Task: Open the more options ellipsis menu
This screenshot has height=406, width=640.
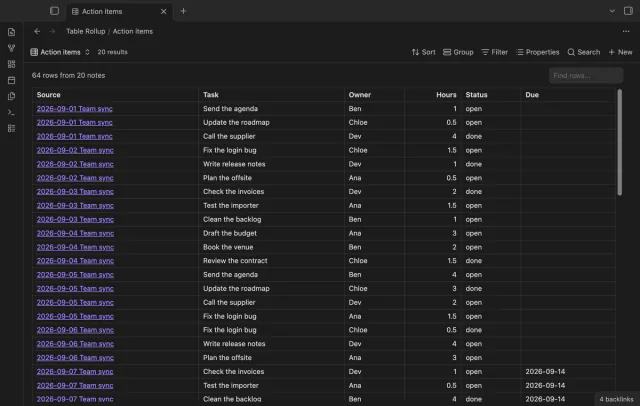Action: click(626, 31)
